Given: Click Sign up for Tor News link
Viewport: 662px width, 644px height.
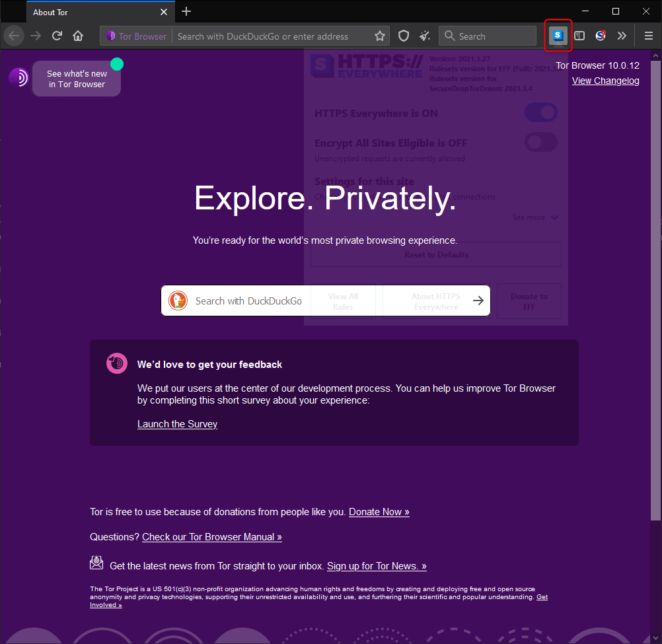Looking at the screenshot, I should click(377, 566).
